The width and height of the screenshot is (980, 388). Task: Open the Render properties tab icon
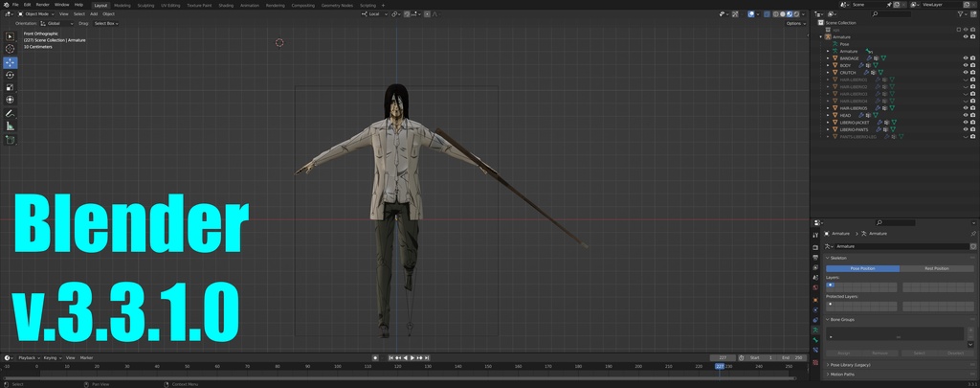click(x=815, y=246)
